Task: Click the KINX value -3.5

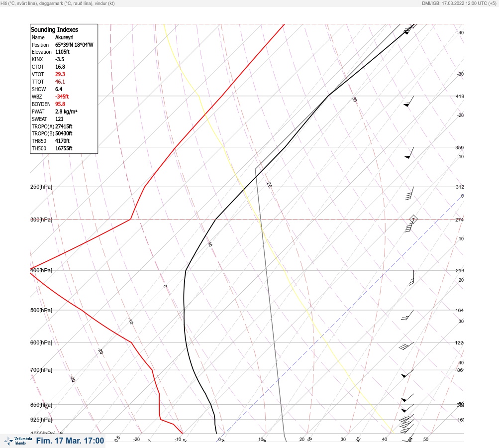Action: (x=60, y=59)
